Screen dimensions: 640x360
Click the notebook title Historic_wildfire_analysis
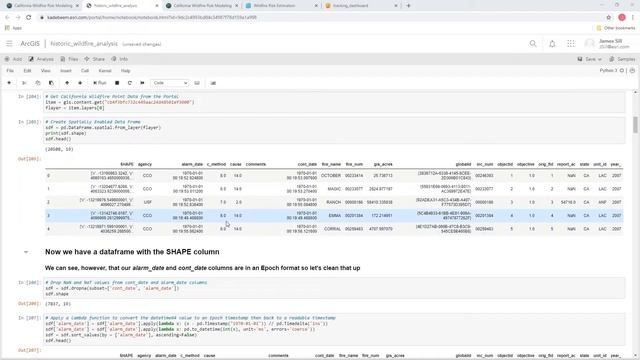84,44
